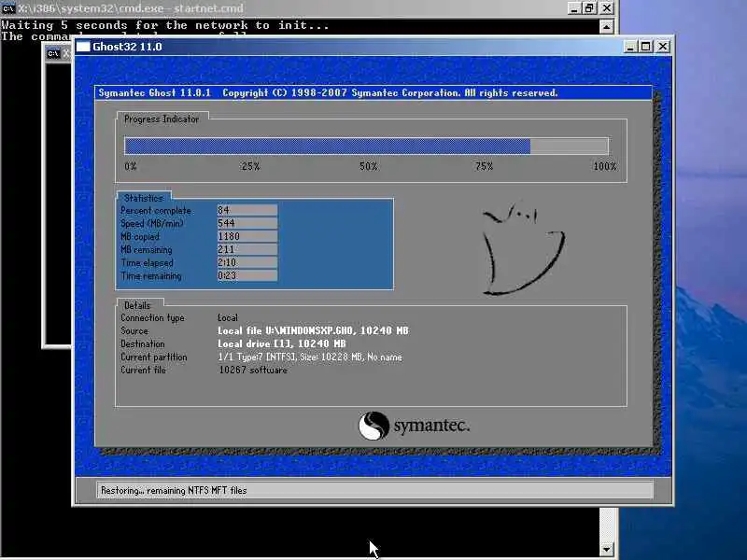Click the MB copied label
This screenshot has height=560, width=747.
tap(140, 237)
